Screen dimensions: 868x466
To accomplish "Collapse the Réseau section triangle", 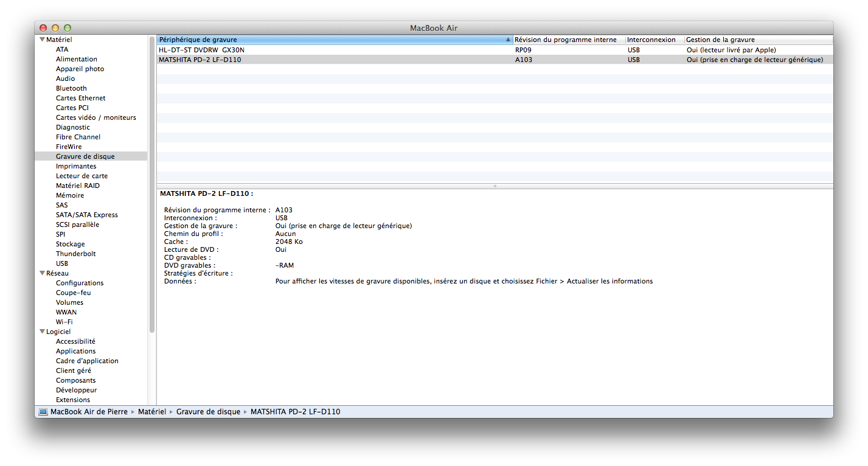I will point(42,273).
